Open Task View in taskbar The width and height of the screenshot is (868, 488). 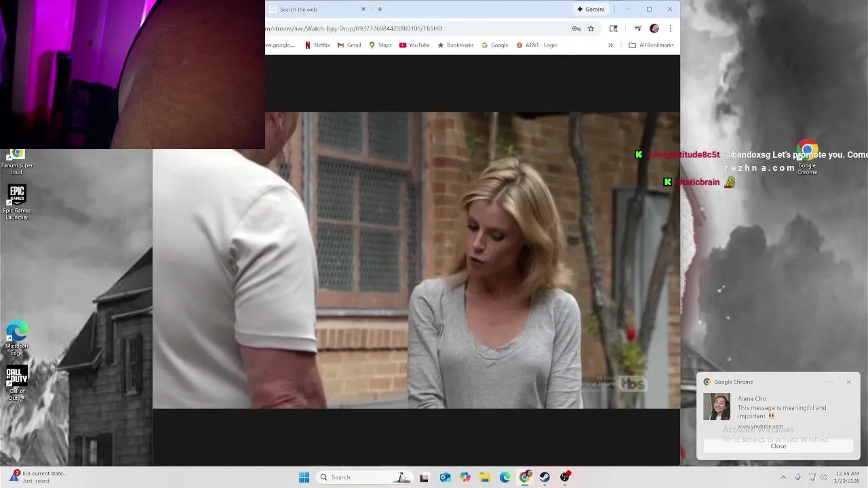point(424,477)
